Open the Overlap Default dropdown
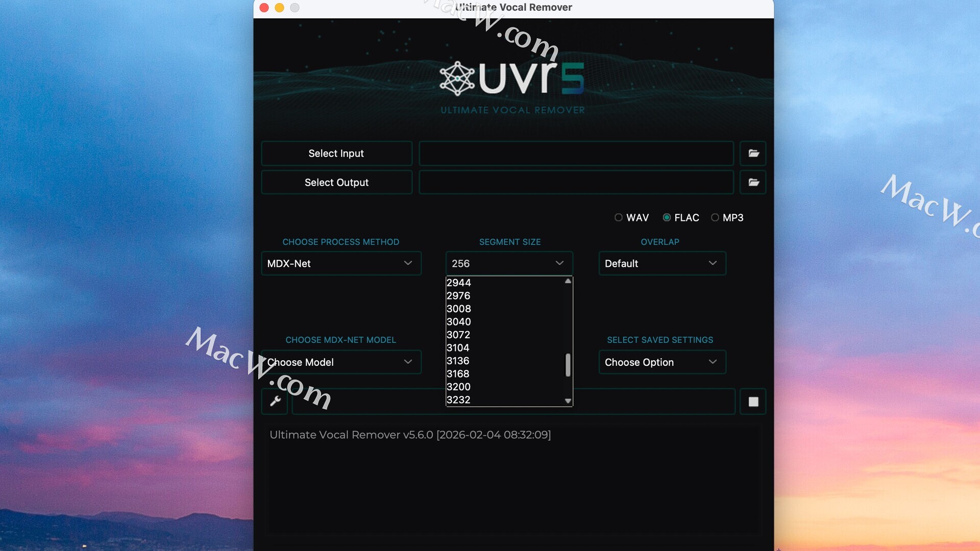This screenshot has width=980, height=551. click(662, 264)
